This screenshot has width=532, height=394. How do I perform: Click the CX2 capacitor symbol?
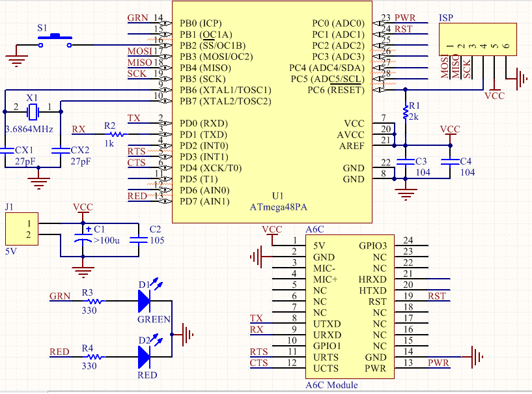[61, 150]
